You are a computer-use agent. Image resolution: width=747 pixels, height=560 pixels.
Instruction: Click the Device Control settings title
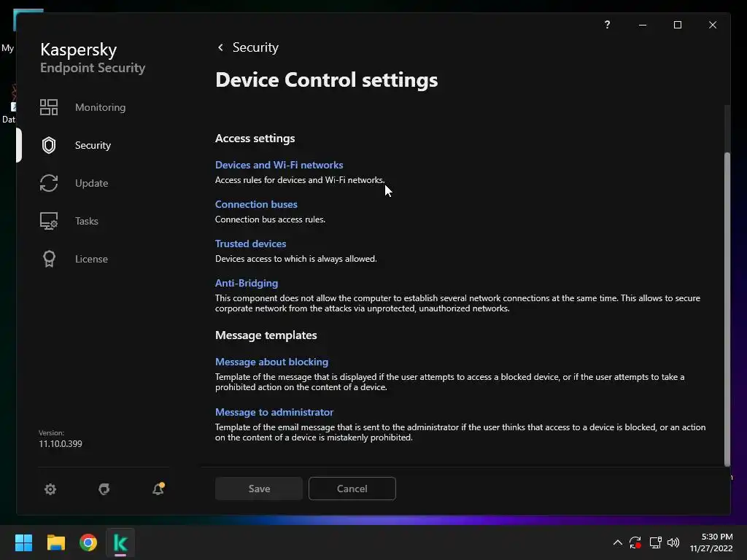click(x=326, y=80)
